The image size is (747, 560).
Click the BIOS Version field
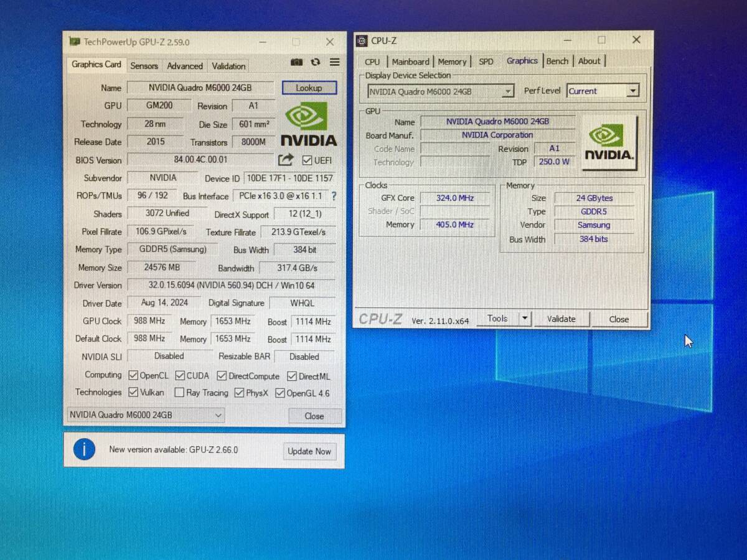point(200,160)
